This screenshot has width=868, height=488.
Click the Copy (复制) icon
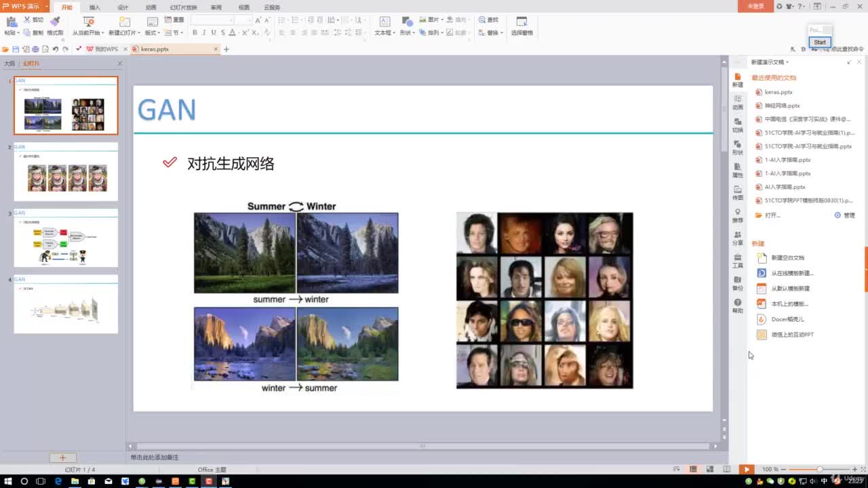[27, 33]
